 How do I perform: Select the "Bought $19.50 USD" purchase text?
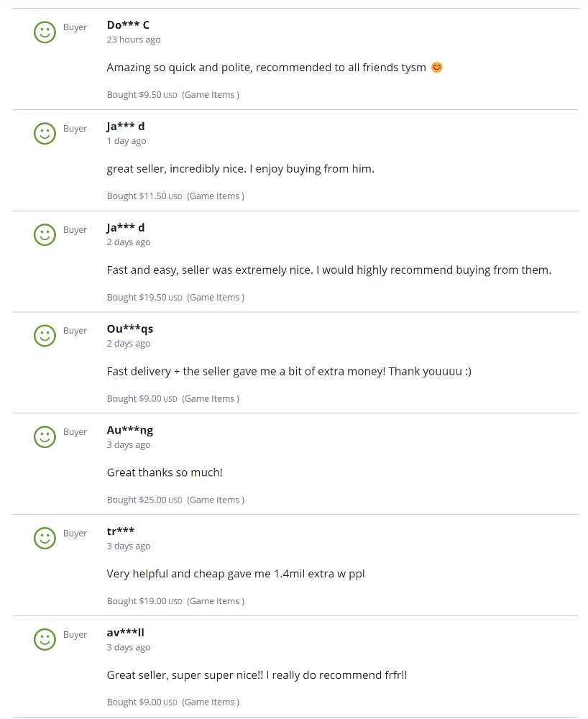click(x=144, y=297)
